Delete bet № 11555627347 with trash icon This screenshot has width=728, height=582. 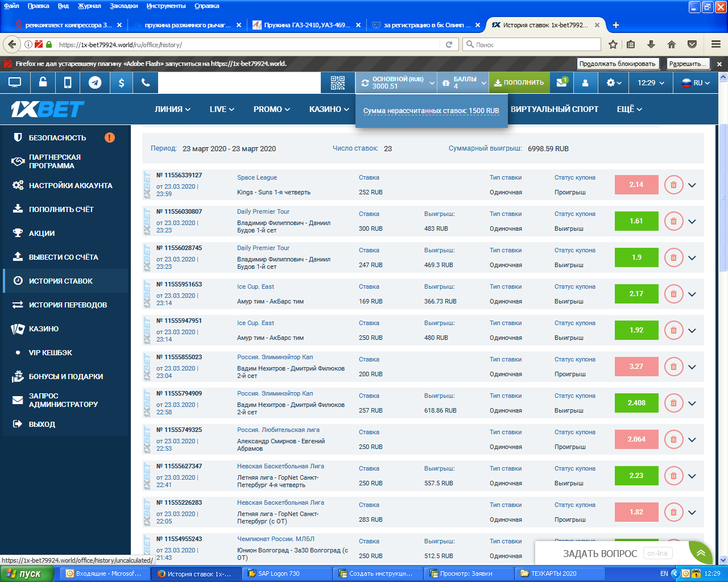[x=673, y=476]
